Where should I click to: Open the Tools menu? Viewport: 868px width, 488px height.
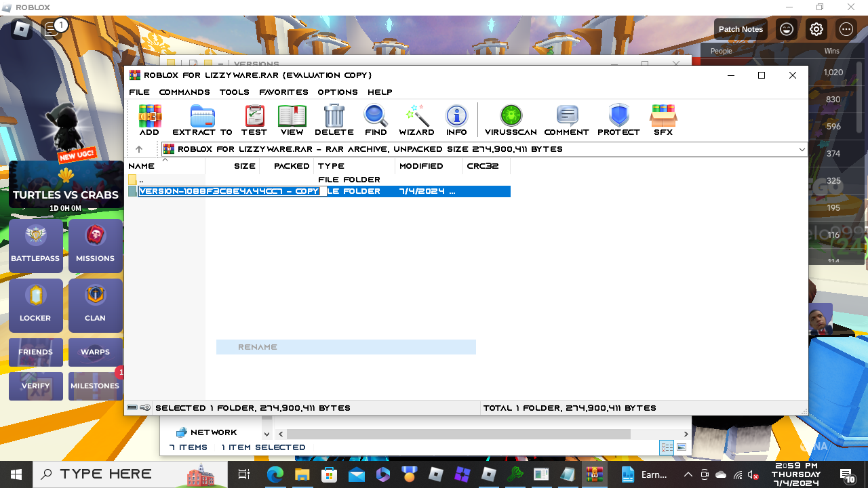(x=235, y=92)
